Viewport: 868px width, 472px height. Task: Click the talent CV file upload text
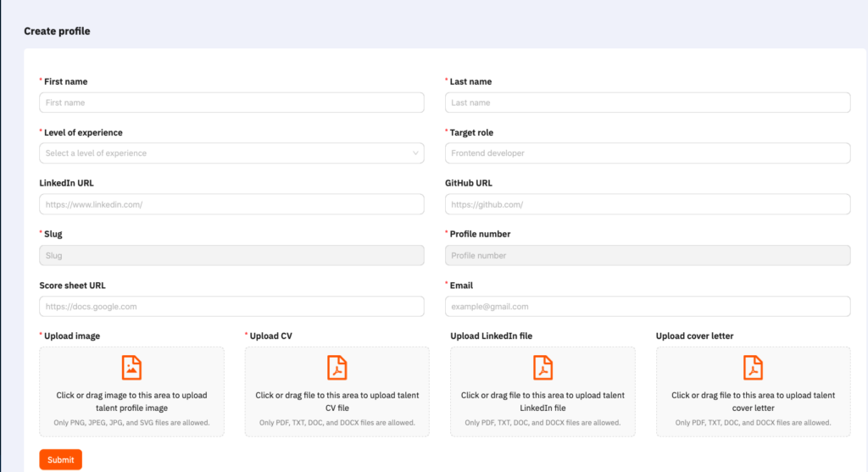click(337, 402)
